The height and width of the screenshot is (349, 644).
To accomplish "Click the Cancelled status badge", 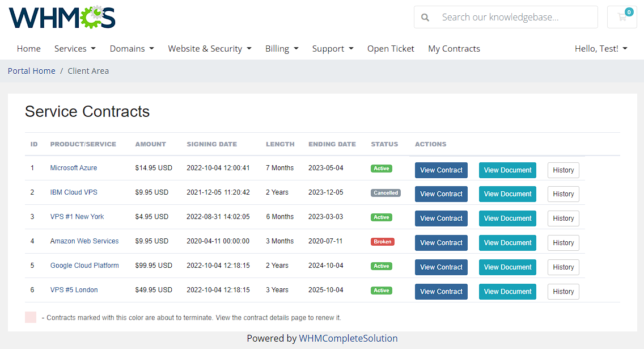I will point(385,193).
